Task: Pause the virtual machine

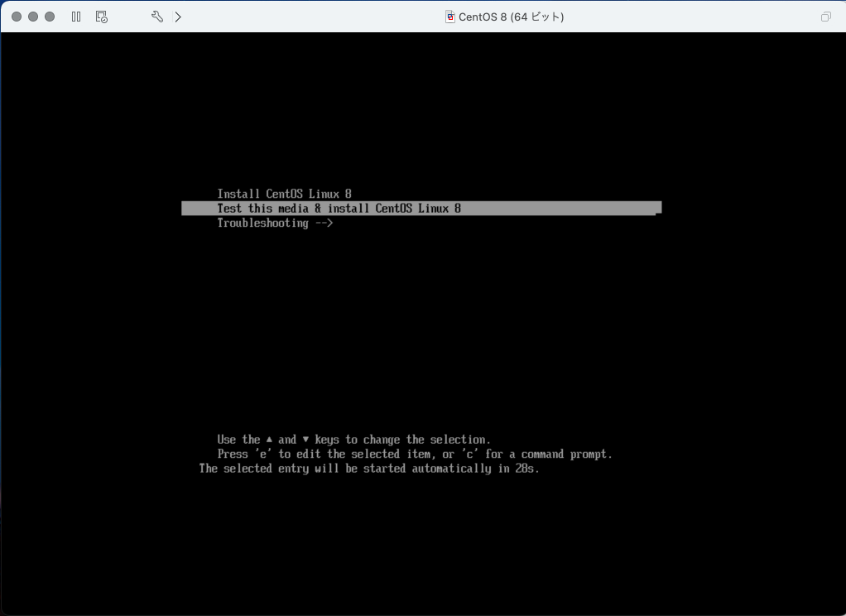Action: coord(76,17)
